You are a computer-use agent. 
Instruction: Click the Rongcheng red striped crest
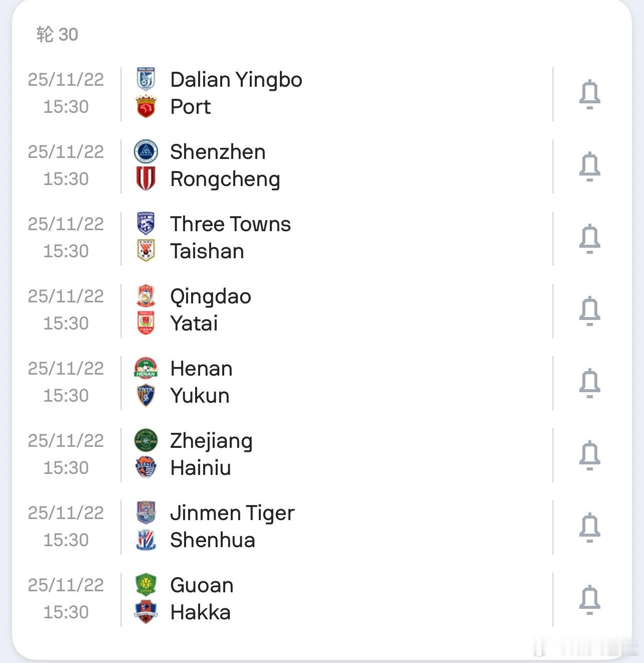tap(146, 179)
